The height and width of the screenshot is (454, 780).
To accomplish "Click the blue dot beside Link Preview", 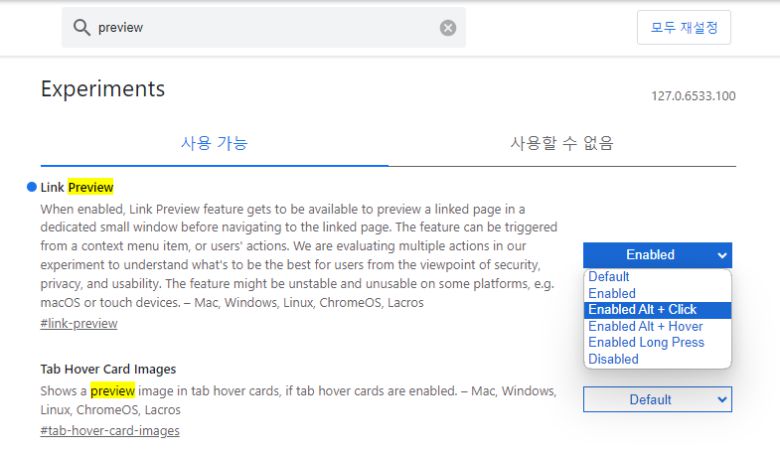I will point(32,187).
